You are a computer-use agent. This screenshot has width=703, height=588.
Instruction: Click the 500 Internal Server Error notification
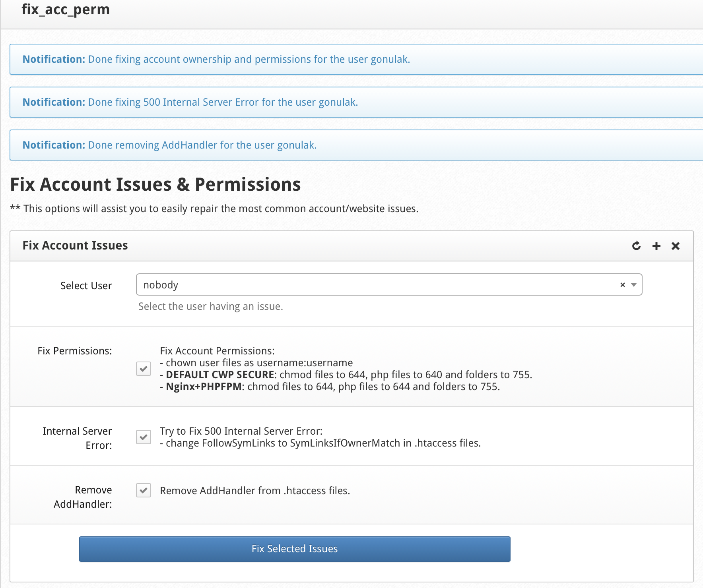click(x=356, y=102)
